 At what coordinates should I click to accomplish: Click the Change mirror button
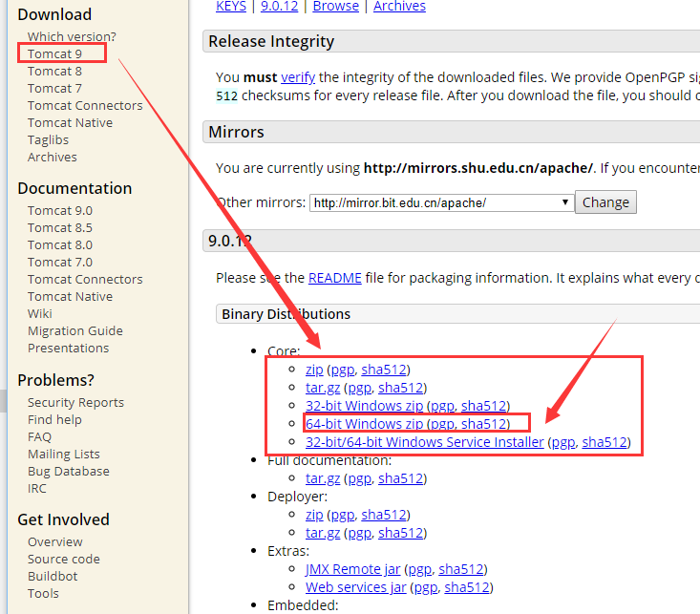605,202
